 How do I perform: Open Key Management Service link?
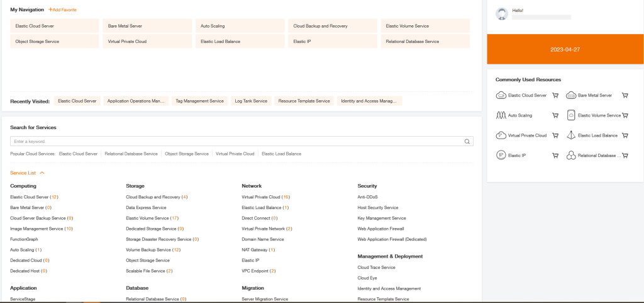pos(382,218)
